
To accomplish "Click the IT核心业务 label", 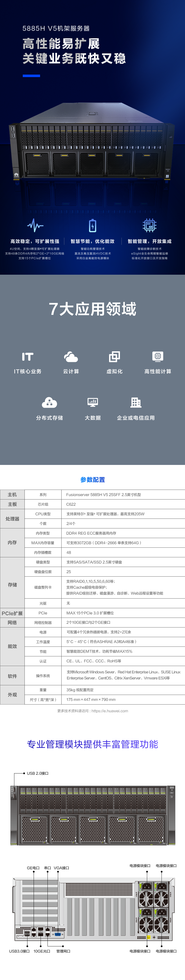I will tap(27, 371).
